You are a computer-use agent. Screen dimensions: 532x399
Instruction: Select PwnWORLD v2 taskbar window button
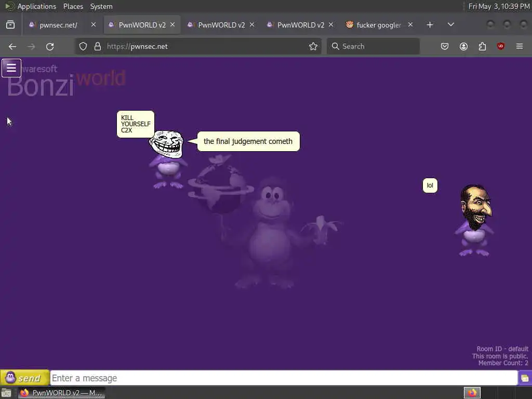[x=62, y=393]
